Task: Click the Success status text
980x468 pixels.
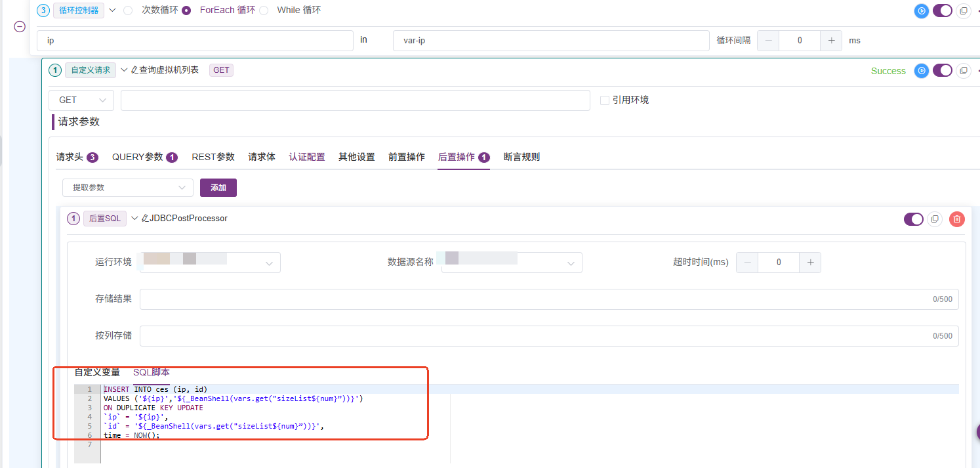Action: [x=888, y=71]
